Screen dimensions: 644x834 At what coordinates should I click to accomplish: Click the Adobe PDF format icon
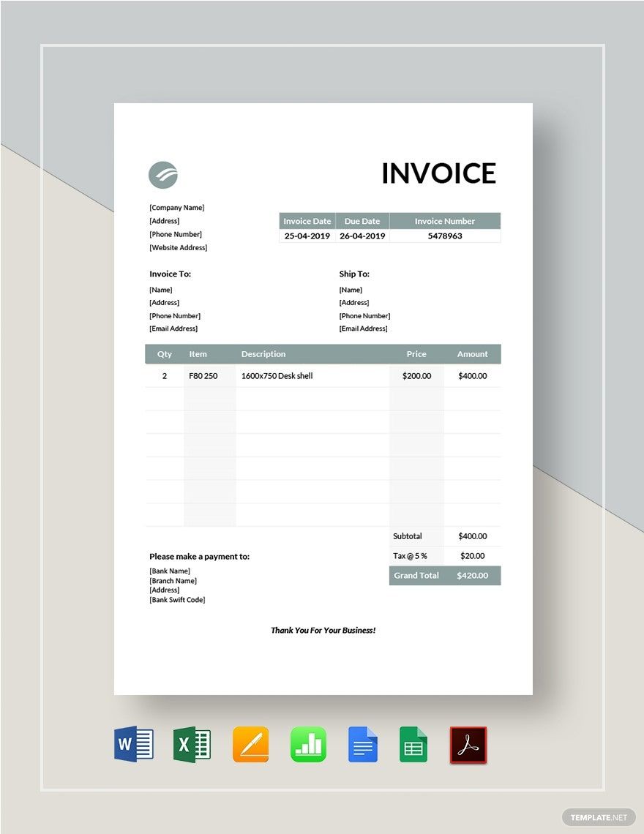tap(468, 745)
